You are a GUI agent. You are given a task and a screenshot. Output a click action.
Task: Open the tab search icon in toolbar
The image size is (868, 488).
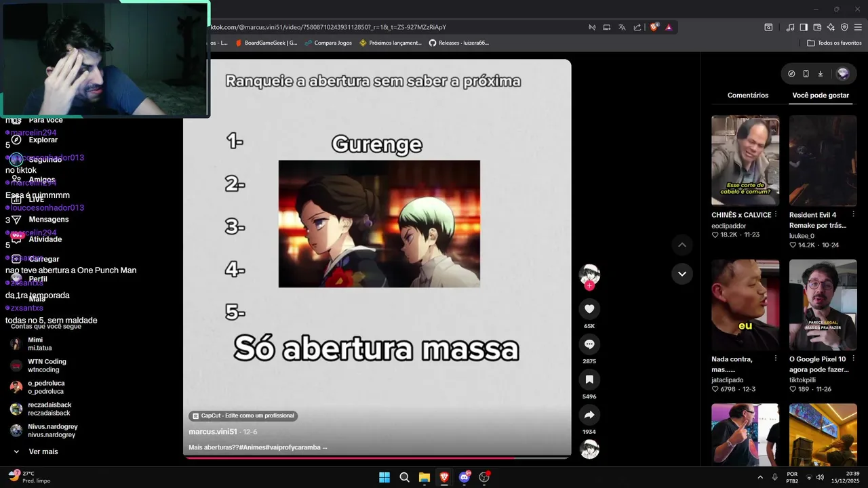click(x=768, y=27)
